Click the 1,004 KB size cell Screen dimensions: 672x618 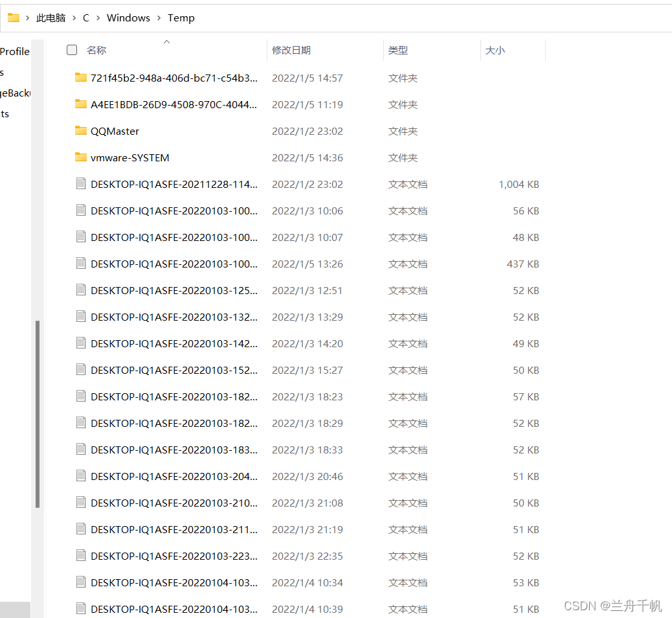[519, 185]
